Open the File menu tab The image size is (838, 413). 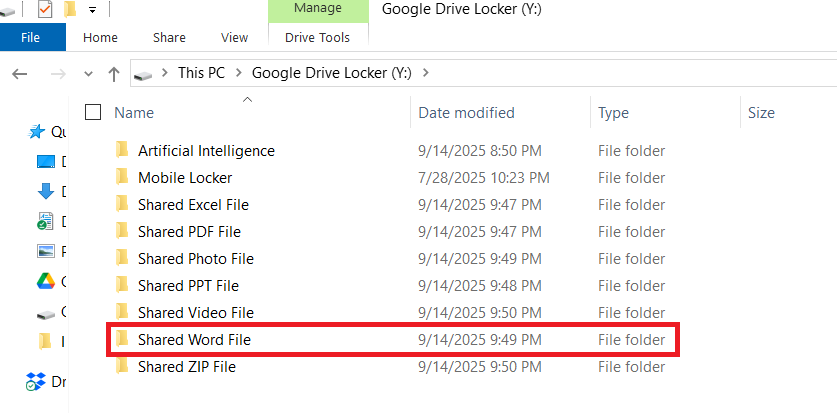click(x=31, y=37)
